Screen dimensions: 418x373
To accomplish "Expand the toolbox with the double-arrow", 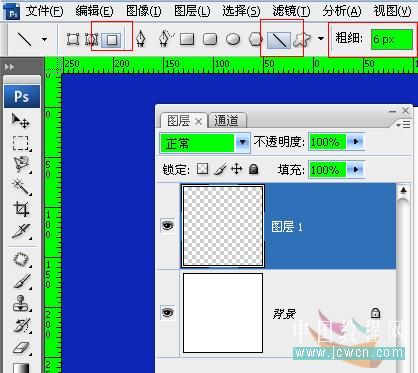I will point(9,67).
